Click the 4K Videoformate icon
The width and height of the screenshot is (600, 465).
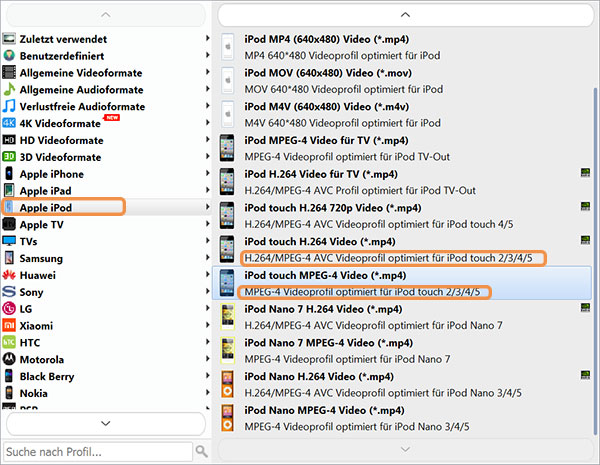point(9,123)
